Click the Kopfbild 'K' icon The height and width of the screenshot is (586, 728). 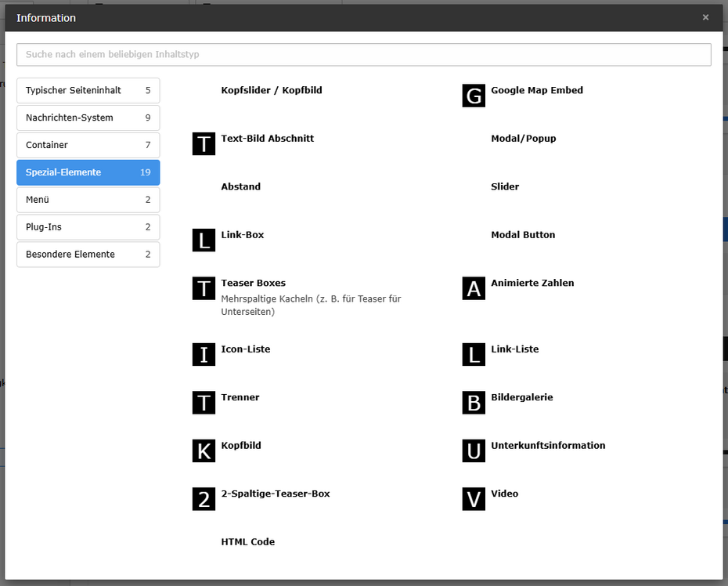pyautogui.click(x=204, y=450)
